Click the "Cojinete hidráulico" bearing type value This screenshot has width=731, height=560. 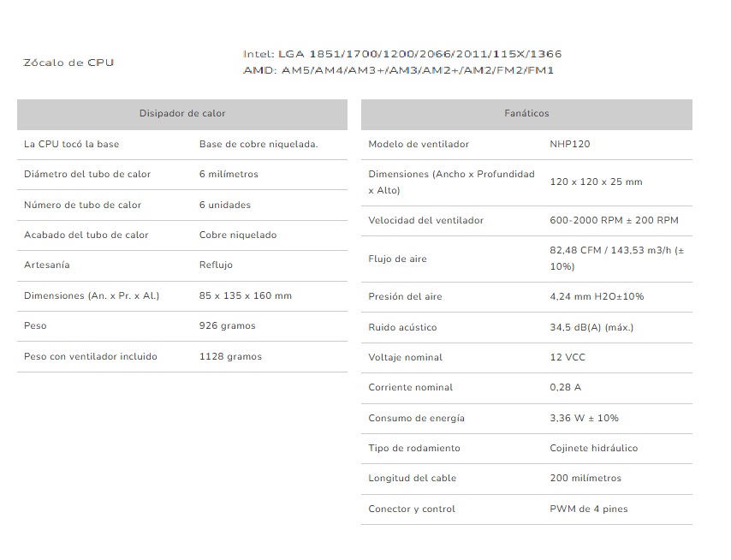point(593,448)
